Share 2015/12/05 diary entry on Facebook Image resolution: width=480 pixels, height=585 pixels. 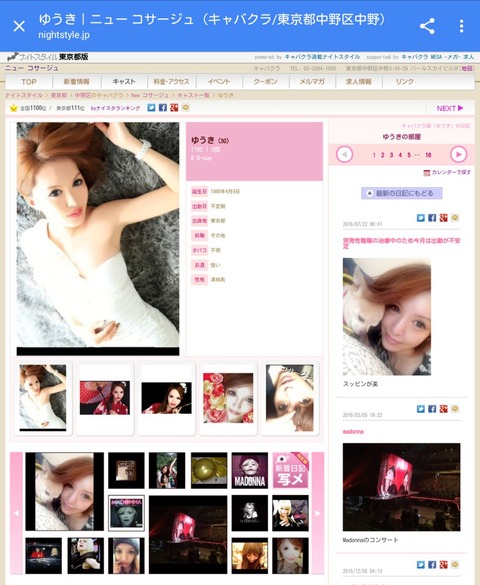point(432,565)
